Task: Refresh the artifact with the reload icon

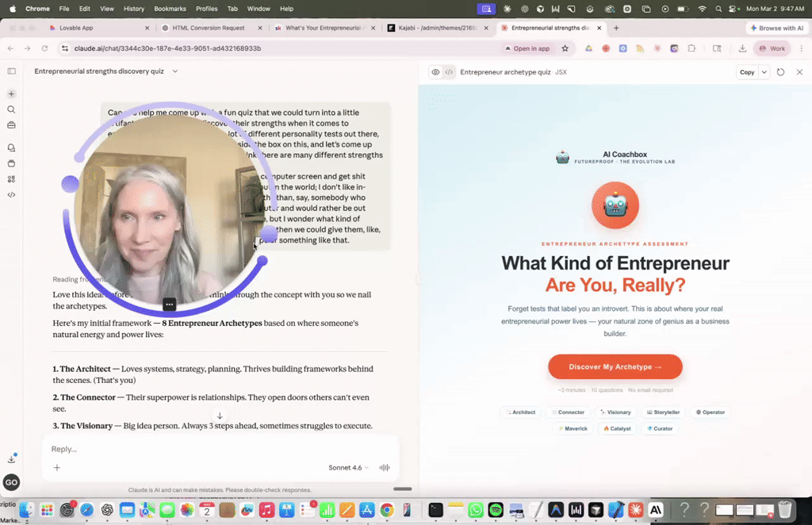Action: tap(781, 71)
